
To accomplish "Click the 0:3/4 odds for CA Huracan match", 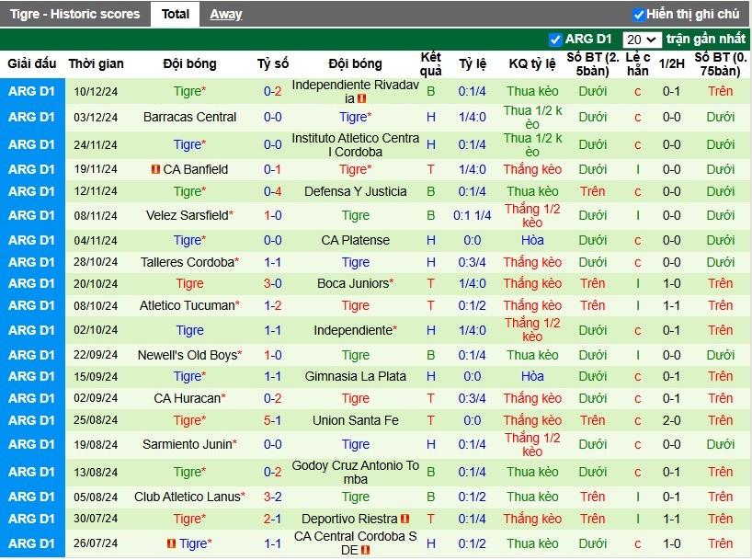I will tap(473, 398).
